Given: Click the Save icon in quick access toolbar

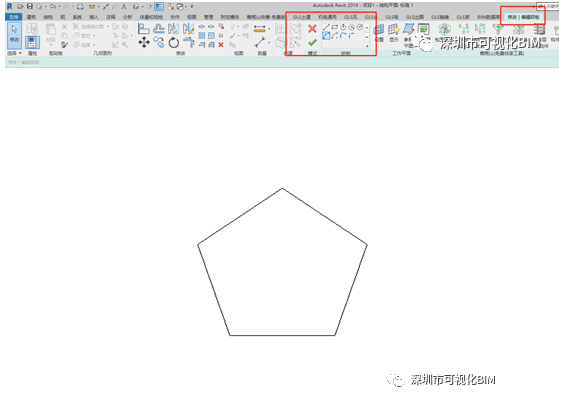Looking at the screenshot, I should pos(30,6).
